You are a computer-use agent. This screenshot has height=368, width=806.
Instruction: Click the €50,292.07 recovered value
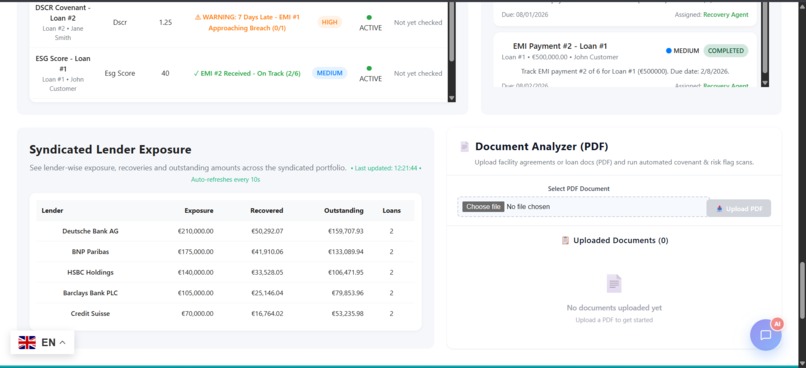[x=267, y=231]
